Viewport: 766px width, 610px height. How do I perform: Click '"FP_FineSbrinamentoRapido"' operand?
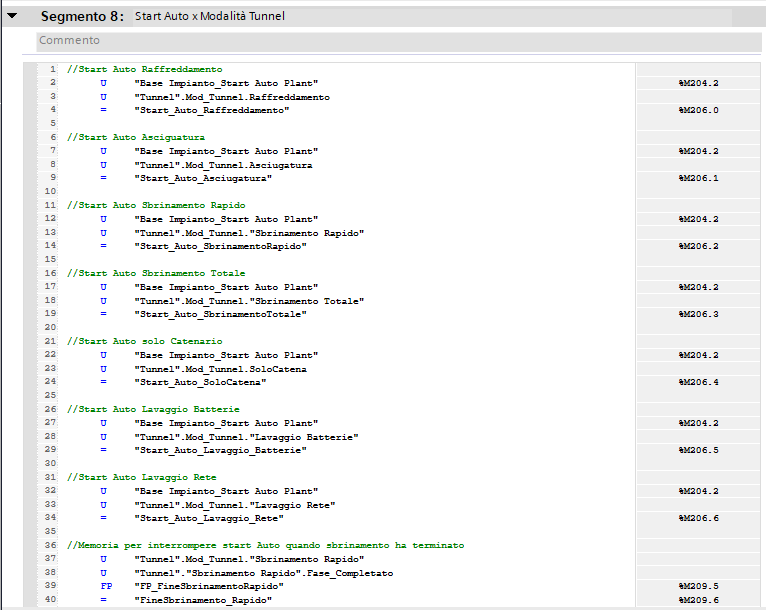pyautogui.click(x=209, y=586)
